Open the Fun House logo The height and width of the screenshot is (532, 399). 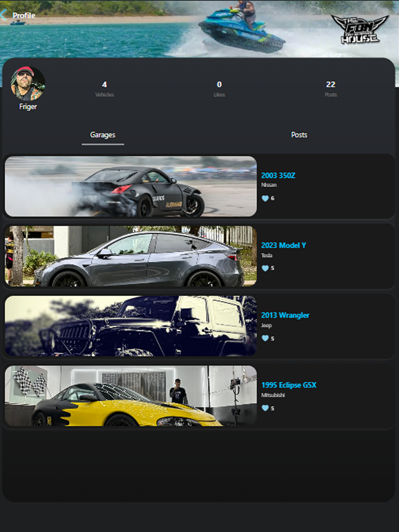[x=360, y=29]
